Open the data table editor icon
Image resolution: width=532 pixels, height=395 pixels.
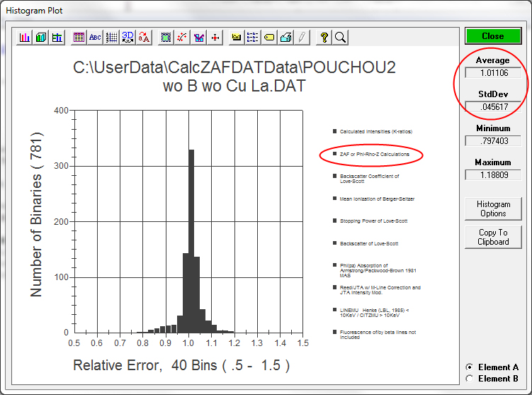(x=79, y=38)
